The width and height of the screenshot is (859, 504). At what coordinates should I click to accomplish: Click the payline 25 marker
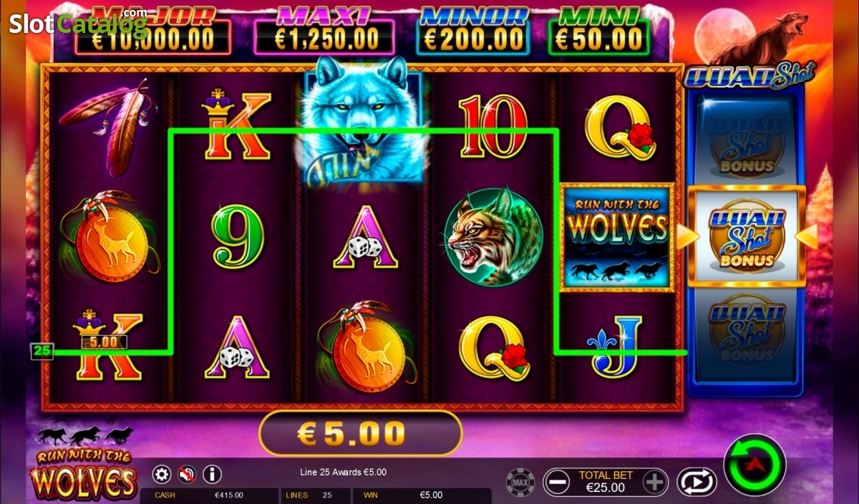tap(42, 352)
